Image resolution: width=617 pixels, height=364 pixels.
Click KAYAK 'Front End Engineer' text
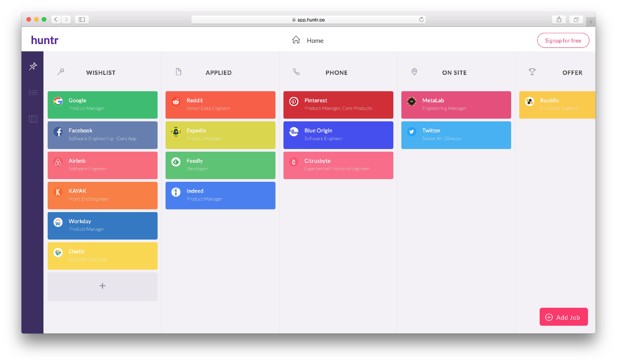click(88, 199)
